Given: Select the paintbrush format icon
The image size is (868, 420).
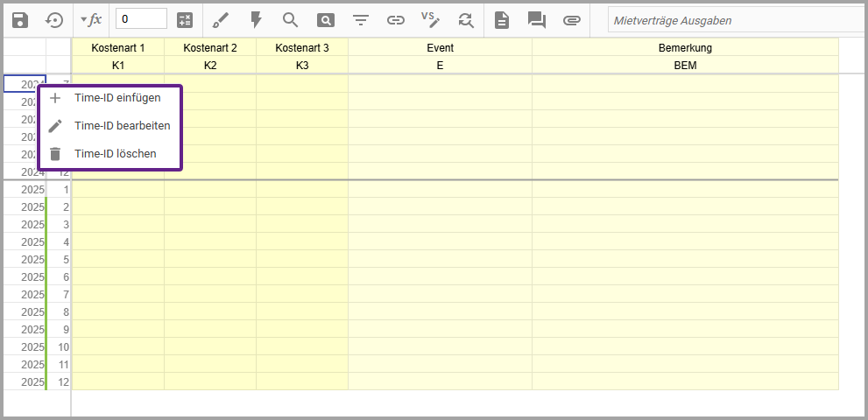Looking at the screenshot, I should (x=221, y=19).
